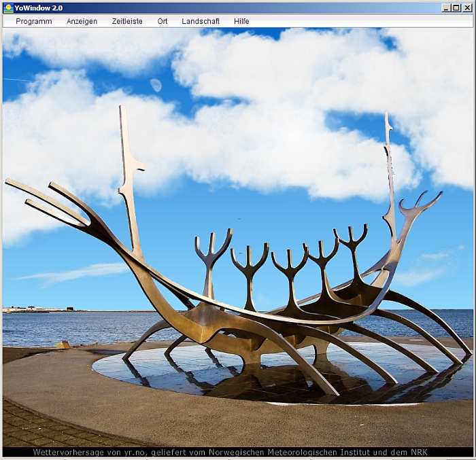The height and width of the screenshot is (460, 476).
Task: Open the Programm menu
Action: pyautogui.click(x=34, y=21)
